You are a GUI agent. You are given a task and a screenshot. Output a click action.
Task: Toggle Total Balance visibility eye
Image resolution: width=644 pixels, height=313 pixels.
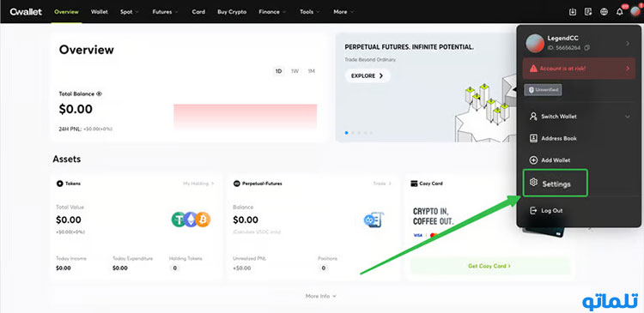[99, 94]
